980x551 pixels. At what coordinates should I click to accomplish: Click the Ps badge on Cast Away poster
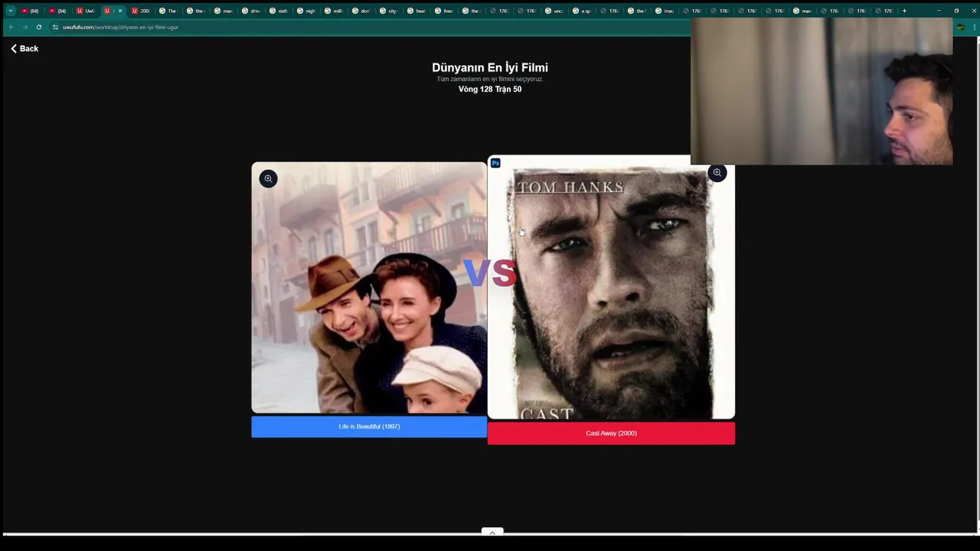point(495,163)
